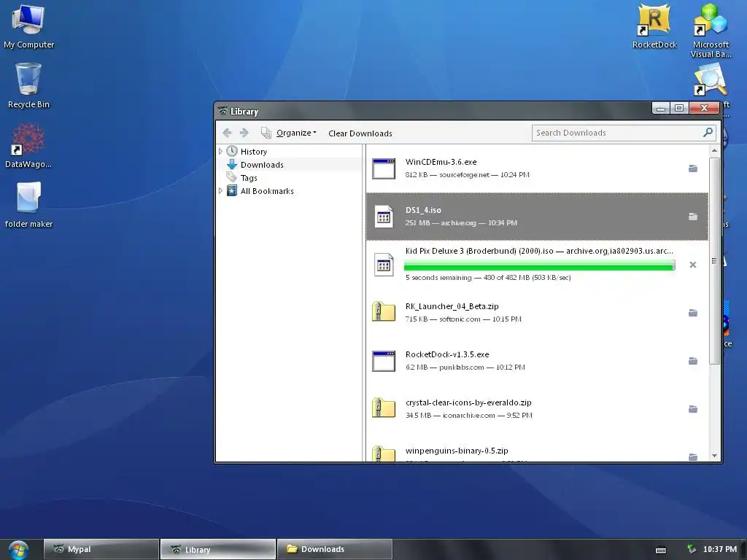The image size is (747, 560).
Task: Open containing folder for RocketDock-v1.3.5.exe
Action: tap(693, 361)
